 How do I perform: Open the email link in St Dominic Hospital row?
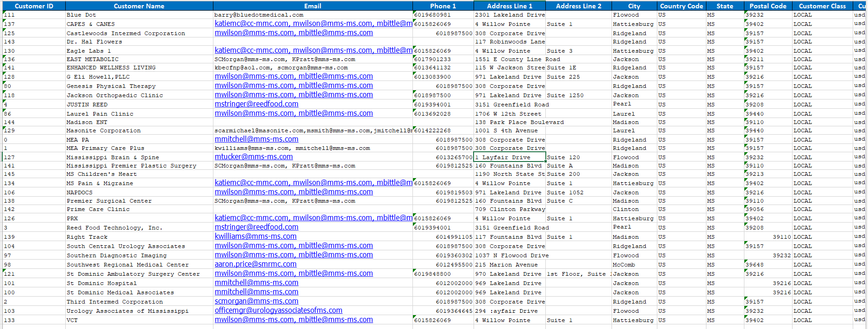256,283
